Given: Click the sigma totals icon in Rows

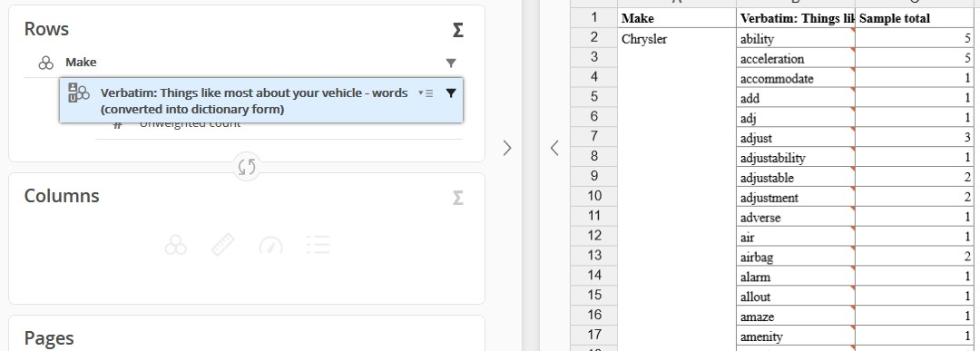Looking at the screenshot, I should (457, 30).
